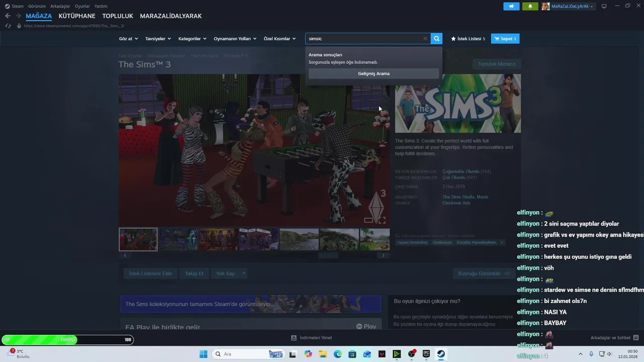
Task: Expand the Oynamanın Yolları dropdown
Action: pos(235,39)
